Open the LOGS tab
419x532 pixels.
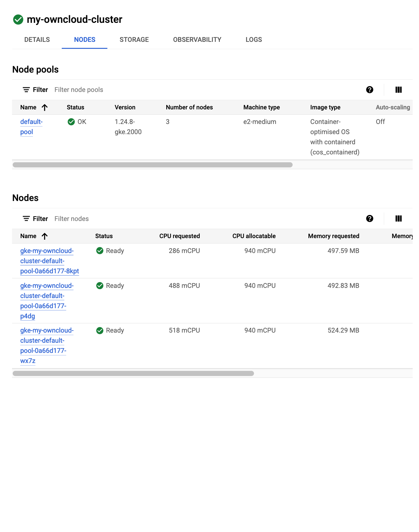pyautogui.click(x=254, y=40)
